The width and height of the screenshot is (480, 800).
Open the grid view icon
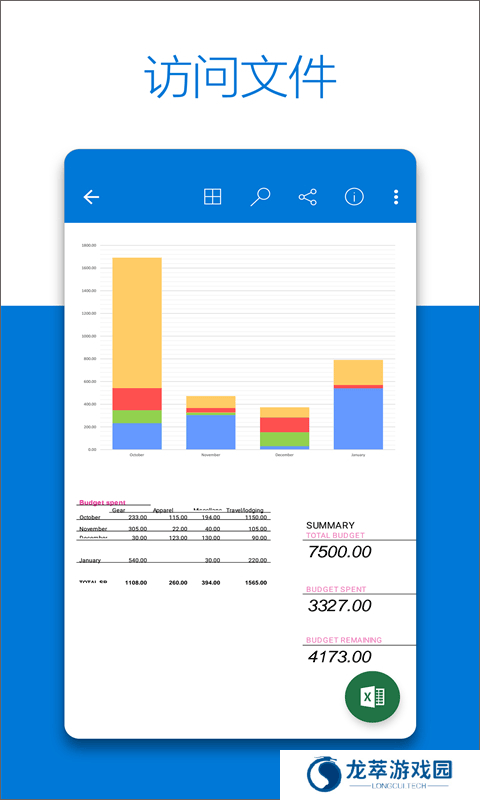tap(212, 196)
